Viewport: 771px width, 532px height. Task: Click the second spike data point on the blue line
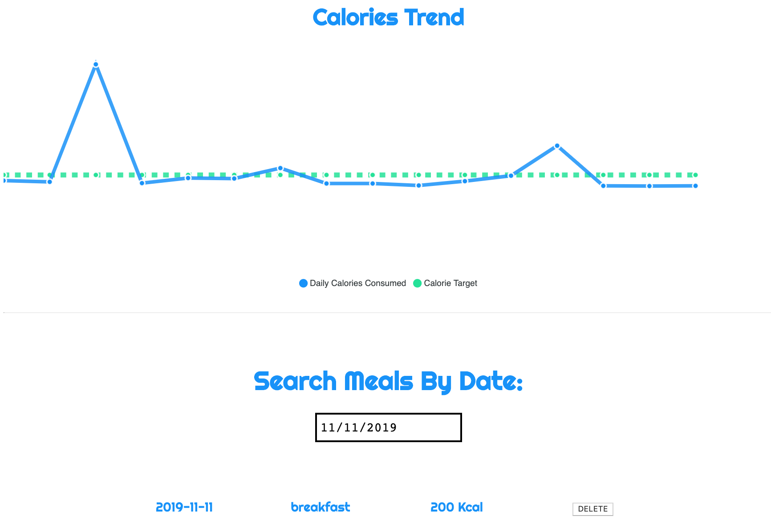[x=557, y=145]
